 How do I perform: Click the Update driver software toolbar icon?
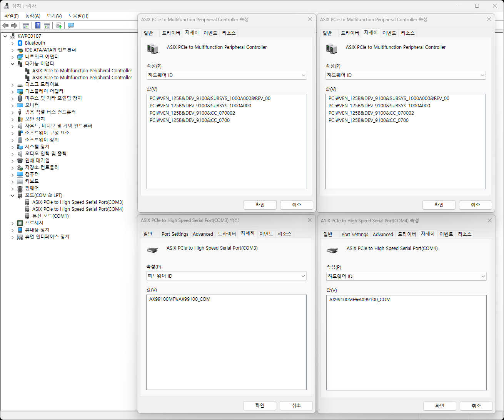pyautogui.click(x=59, y=26)
